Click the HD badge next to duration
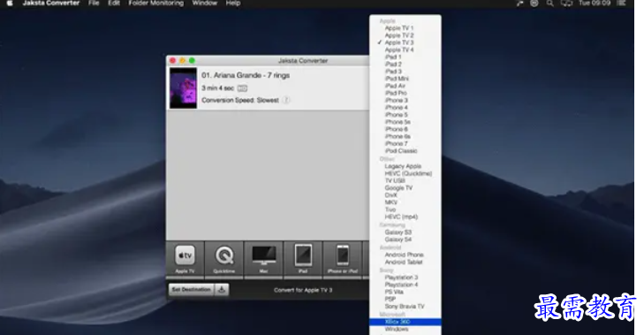The width and height of the screenshot is (644, 335). tap(242, 88)
